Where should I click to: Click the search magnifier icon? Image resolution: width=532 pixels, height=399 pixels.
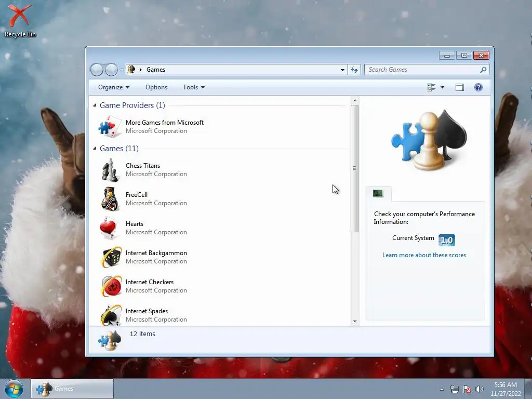(483, 70)
